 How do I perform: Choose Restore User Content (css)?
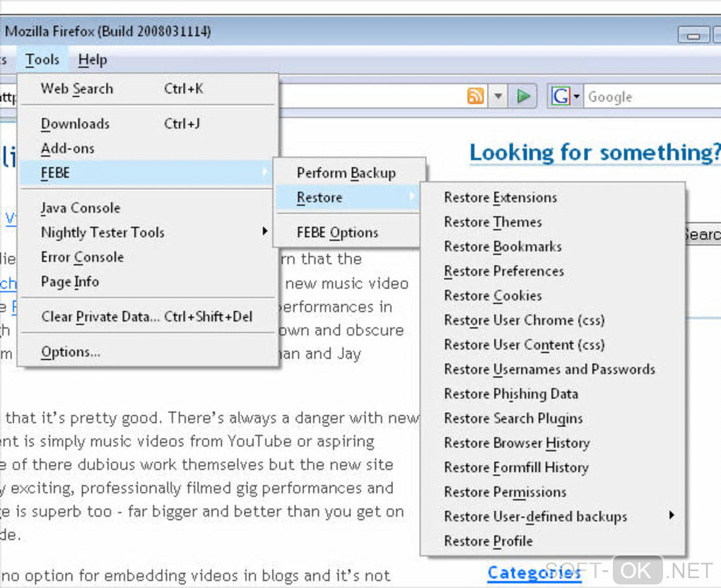pos(553,345)
